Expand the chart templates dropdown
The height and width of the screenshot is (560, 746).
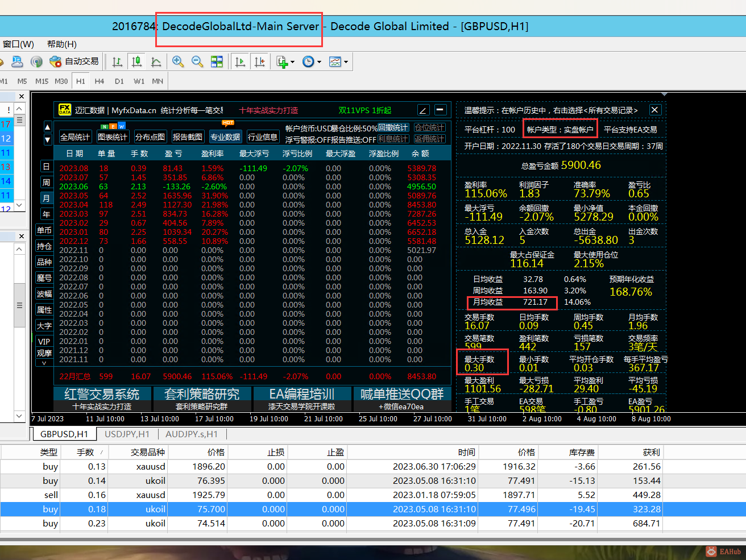click(x=346, y=62)
